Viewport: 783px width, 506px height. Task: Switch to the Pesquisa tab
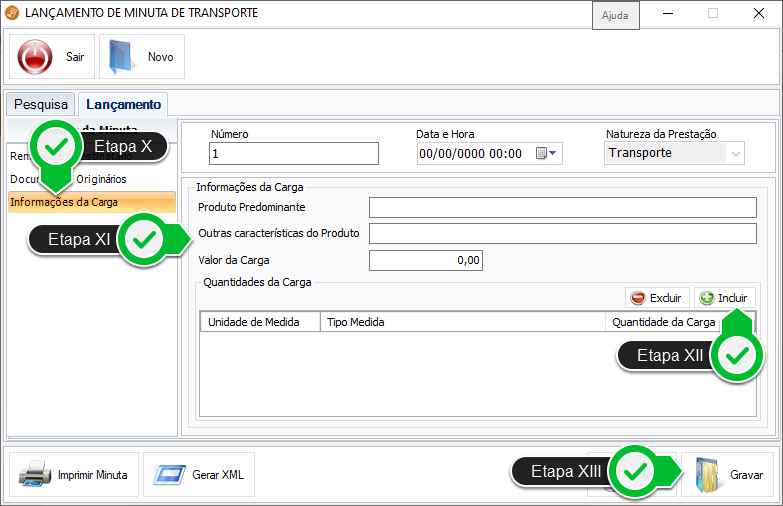[41, 104]
